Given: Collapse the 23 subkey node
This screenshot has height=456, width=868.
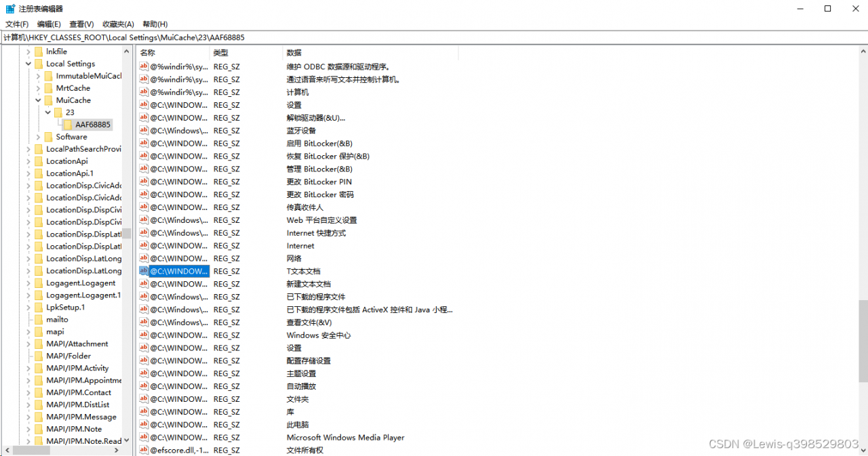Looking at the screenshot, I should pos(48,112).
